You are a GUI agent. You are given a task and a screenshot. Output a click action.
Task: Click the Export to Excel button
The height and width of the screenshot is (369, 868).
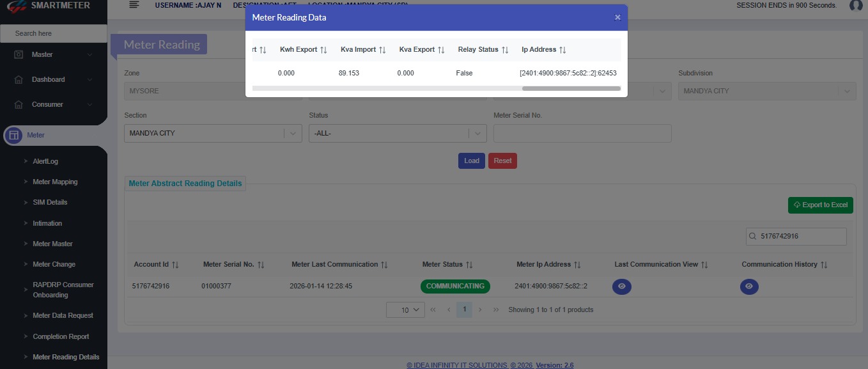pos(820,205)
